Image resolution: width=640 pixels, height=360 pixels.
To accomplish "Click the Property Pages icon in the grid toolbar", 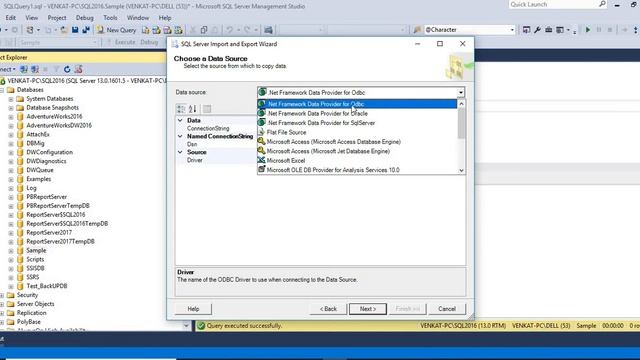I will click(207, 109).
